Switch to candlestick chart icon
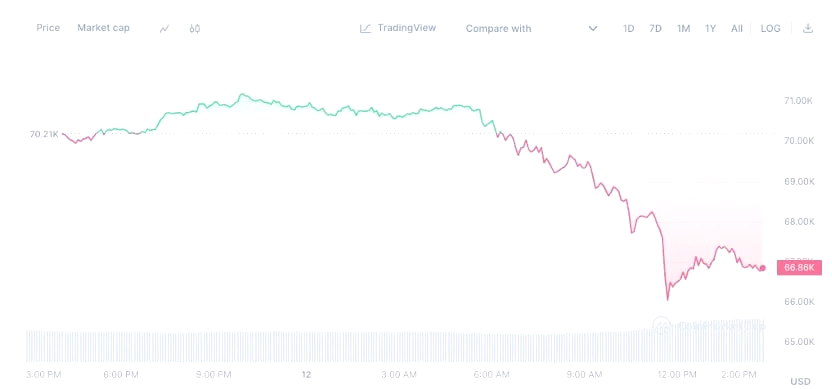Image resolution: width=832 pixels, height=389 pixels. coord(194,29)
